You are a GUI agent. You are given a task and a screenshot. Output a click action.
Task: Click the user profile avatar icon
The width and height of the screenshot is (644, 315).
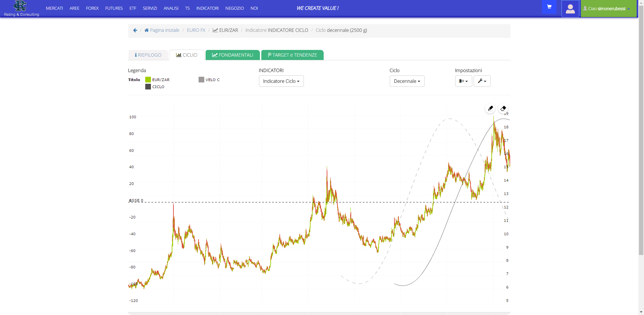[x=570, y=9]
